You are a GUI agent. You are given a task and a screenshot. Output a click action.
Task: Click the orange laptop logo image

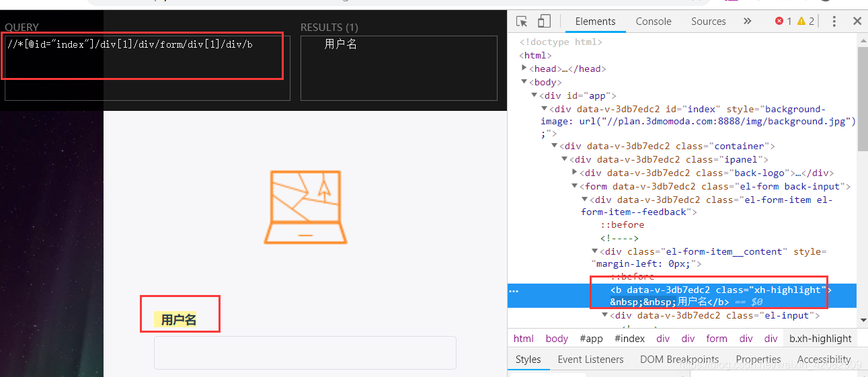tap(305, 207)
